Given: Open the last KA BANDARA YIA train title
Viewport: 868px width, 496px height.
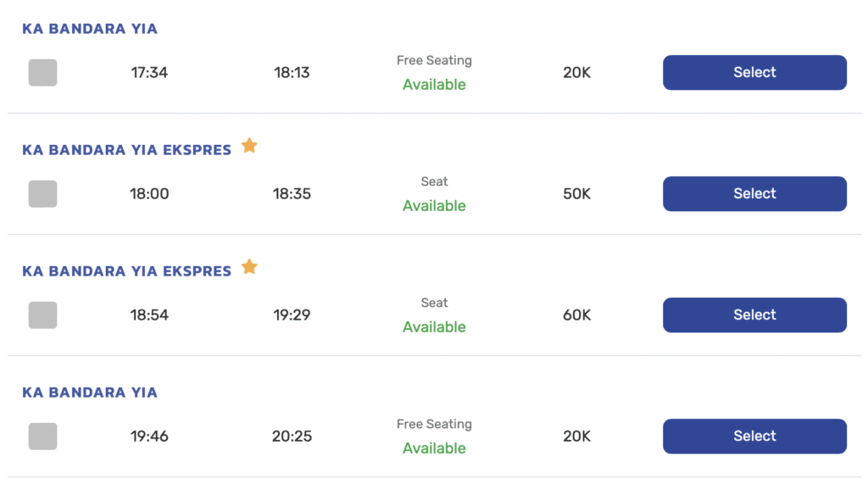Looking at the screenshot, I should click(90, 393).
